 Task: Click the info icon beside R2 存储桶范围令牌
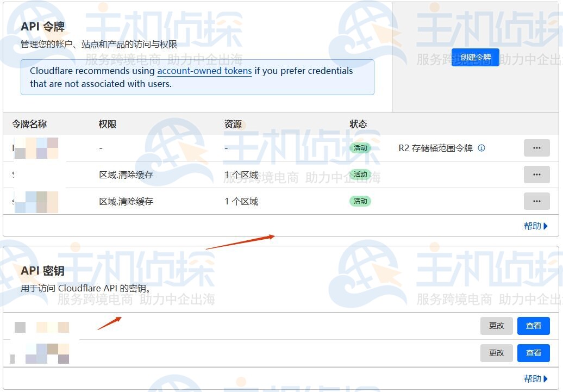[481, 148]
